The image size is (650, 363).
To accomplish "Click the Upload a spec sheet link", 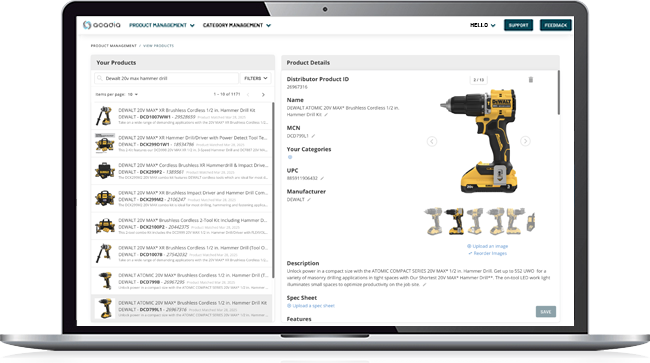I will tap(311, 306).
